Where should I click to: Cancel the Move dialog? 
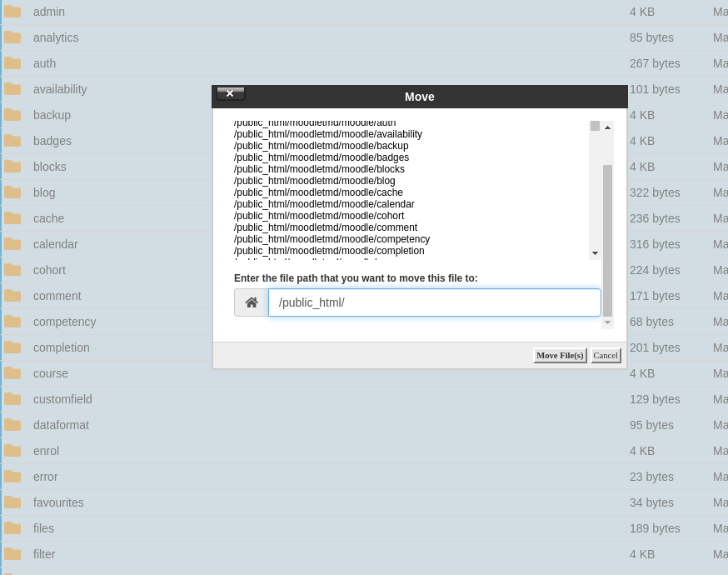(606, 356)
